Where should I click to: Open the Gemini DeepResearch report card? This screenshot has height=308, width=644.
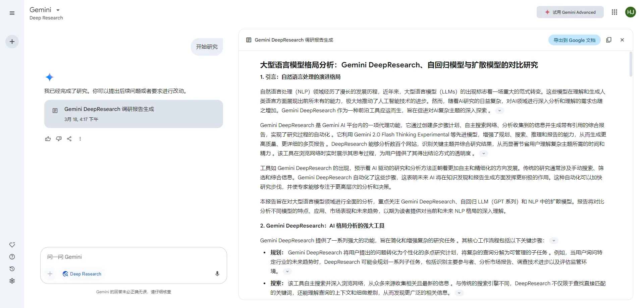tap(133, 114)
